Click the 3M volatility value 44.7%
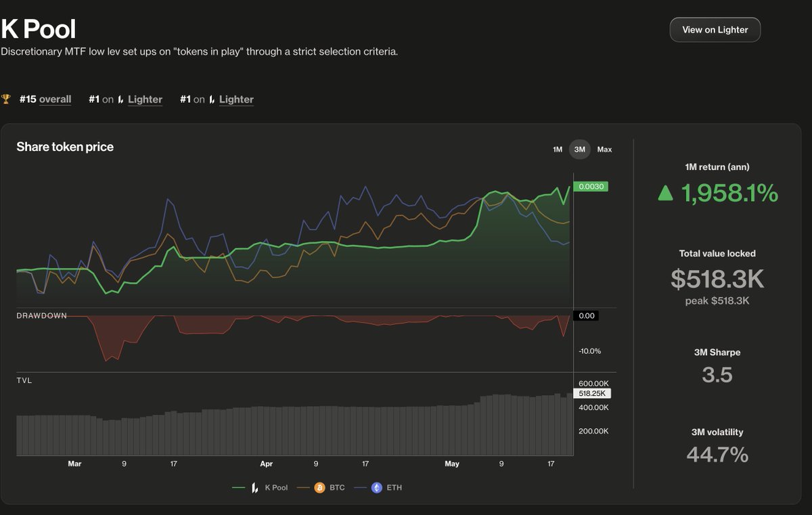The image size is (812, 515). pos(717,454)
